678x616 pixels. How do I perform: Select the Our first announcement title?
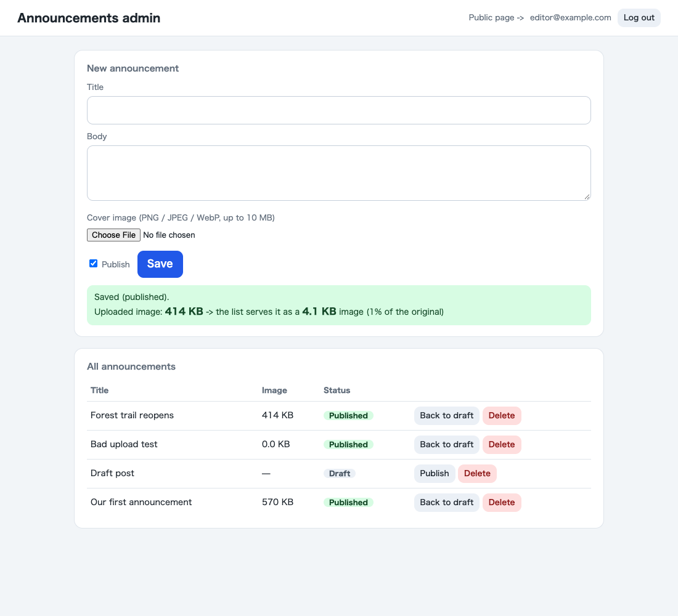tap(141, 502)
